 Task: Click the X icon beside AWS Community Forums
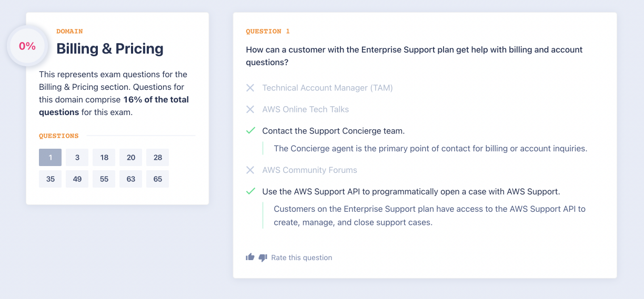coord(250,170)
